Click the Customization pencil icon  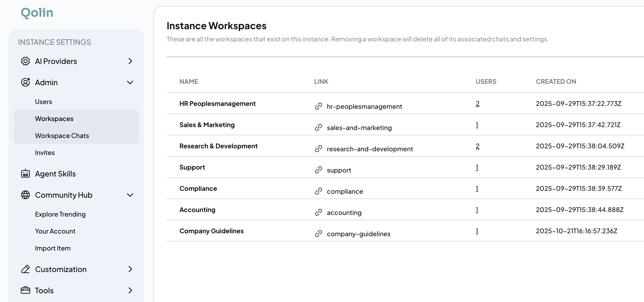click(25, 269)
